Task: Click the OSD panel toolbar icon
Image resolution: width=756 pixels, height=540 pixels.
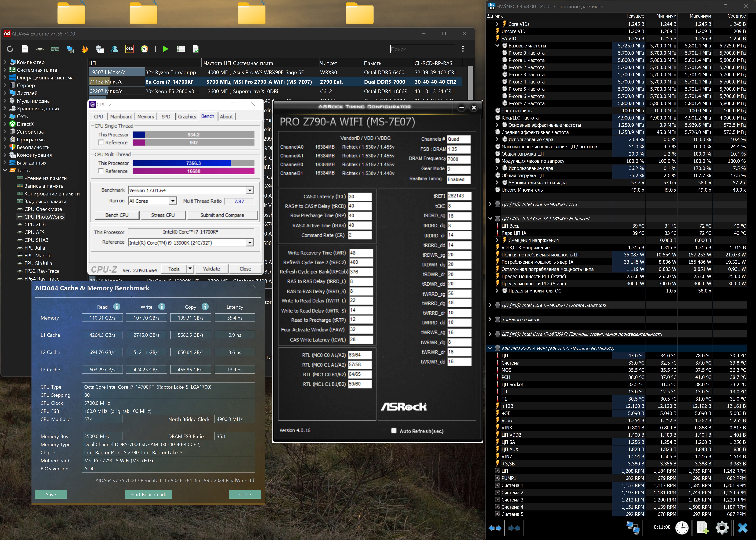Action: (x=129, y=49)
